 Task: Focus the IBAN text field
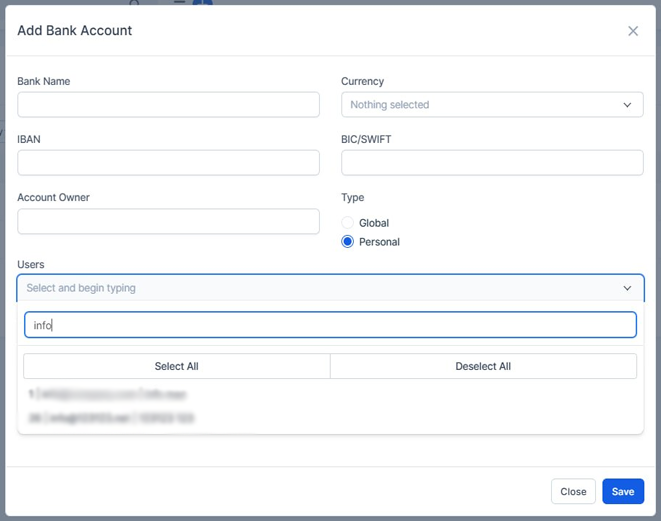tap(168, 163)
